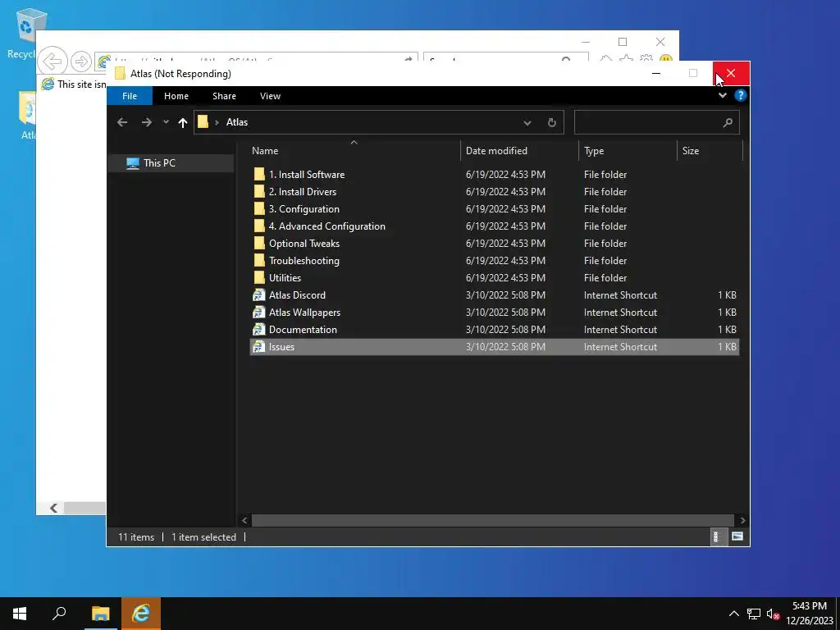Click the scroll left arrow in Explorer
Image resolution: width=840 pixels, height=630 pixels.
244,520
